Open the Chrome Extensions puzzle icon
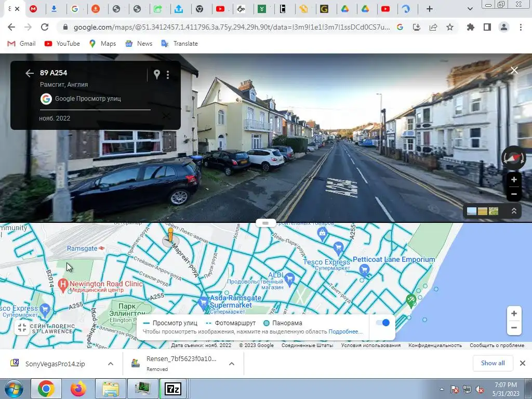This screenshot has width=532, height=399. click(471, 27)
